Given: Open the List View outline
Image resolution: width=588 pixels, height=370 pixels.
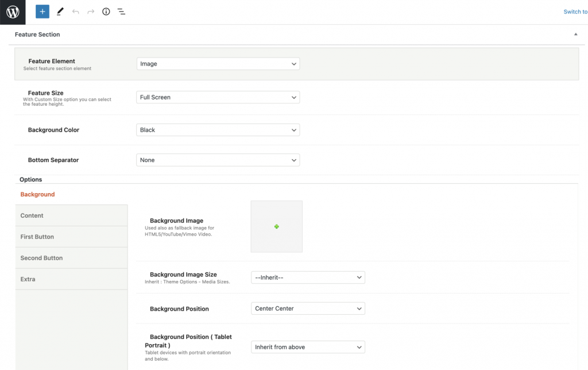Looking at the screenshot, I should click(121, 11).
